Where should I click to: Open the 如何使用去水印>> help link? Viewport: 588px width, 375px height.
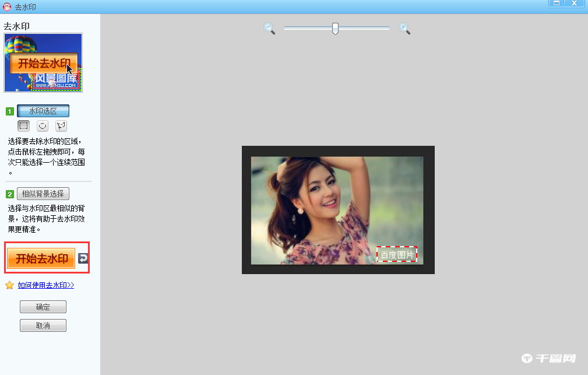pos(46,285)
